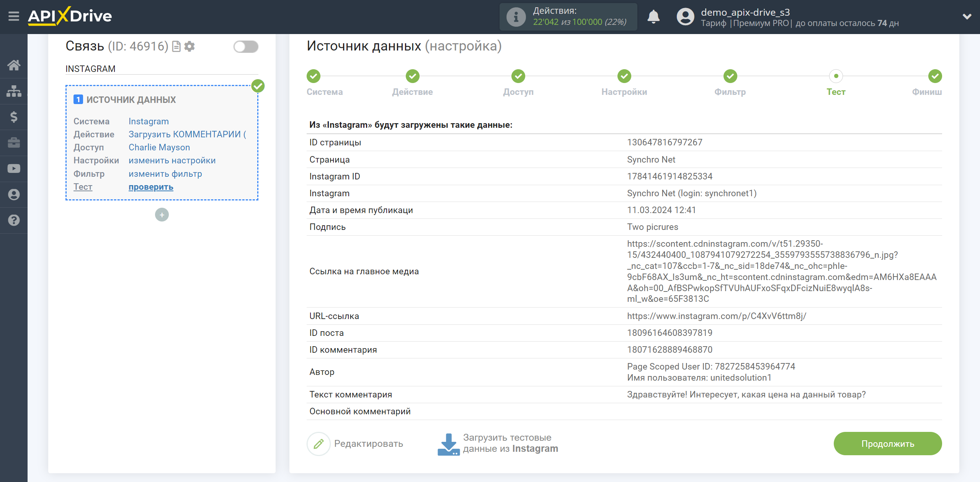This screenshot has width=980, height=482.
Task: Go to the Home sidebar icon
Action: 14,65
